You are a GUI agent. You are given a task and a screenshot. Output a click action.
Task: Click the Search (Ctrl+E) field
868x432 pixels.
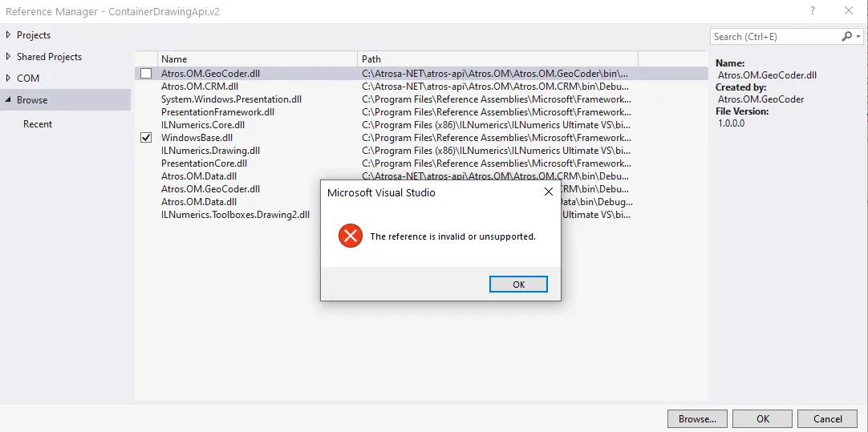(776, 37)
